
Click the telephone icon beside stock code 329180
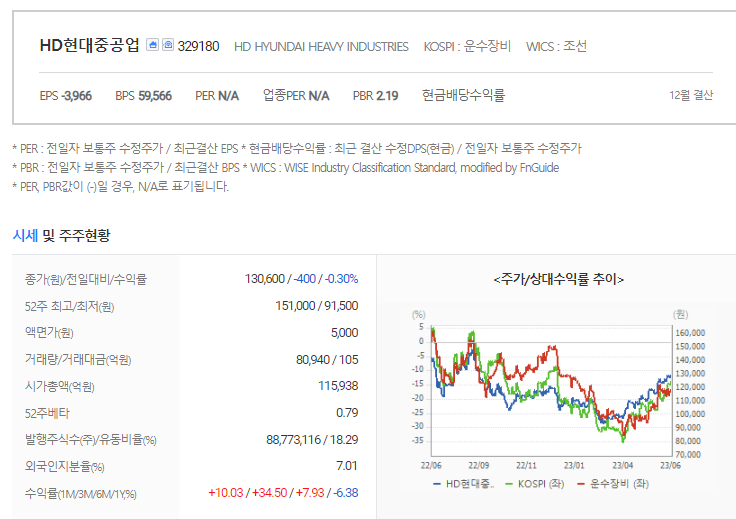click(168, 45)
